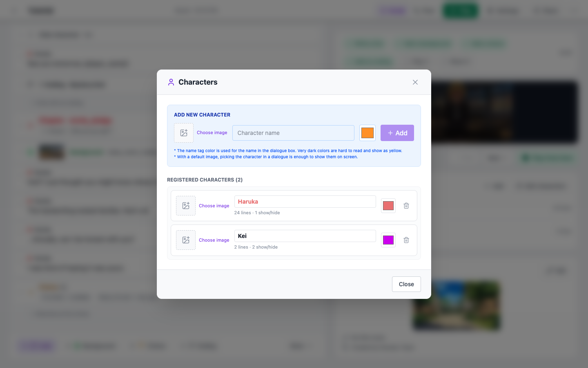Edit the Haruka name field

(305, 202)
